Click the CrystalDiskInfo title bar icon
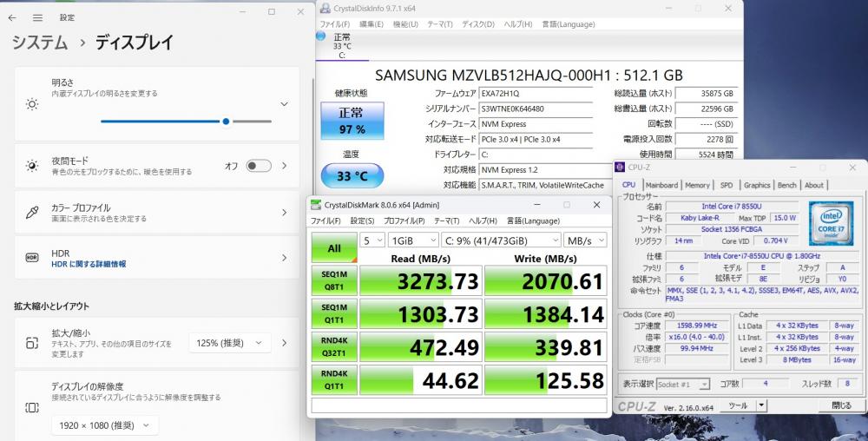The width and height of the screenshot is (868, 441). click(x=325, y=9)
